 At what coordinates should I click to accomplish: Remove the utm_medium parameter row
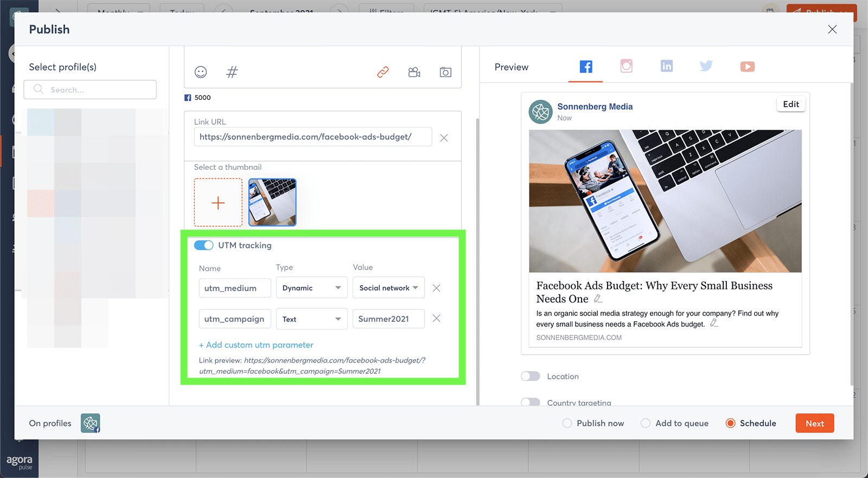coord(436,288)
